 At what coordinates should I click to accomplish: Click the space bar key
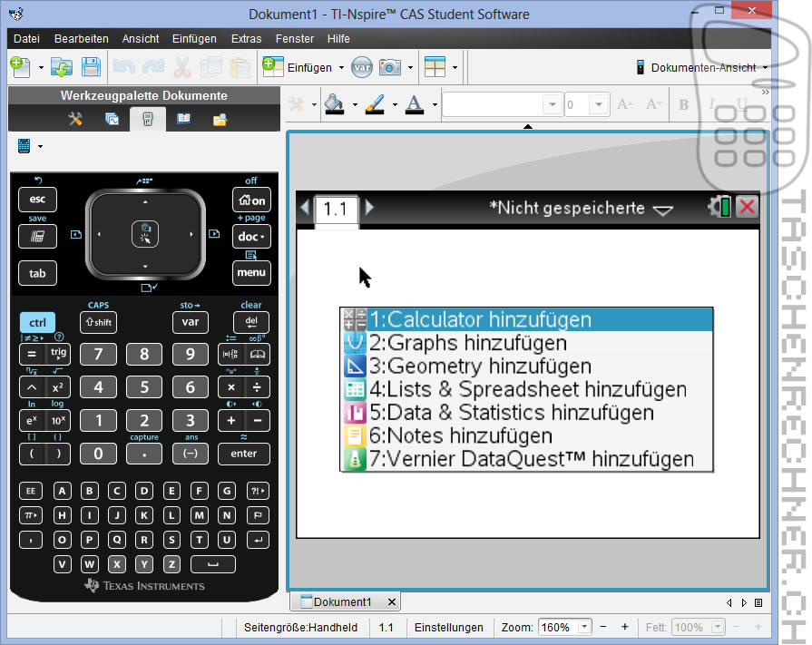click(x=213, y=564)
